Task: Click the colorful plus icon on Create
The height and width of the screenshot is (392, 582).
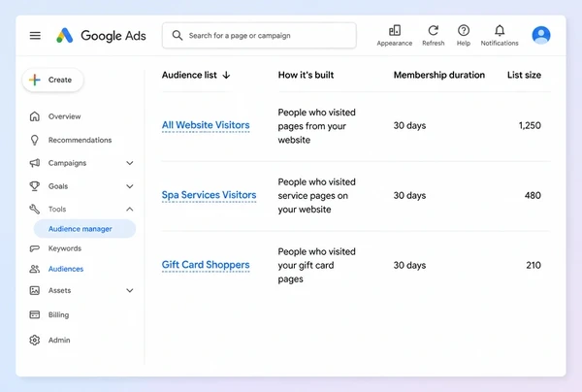Action: point(35,80)
